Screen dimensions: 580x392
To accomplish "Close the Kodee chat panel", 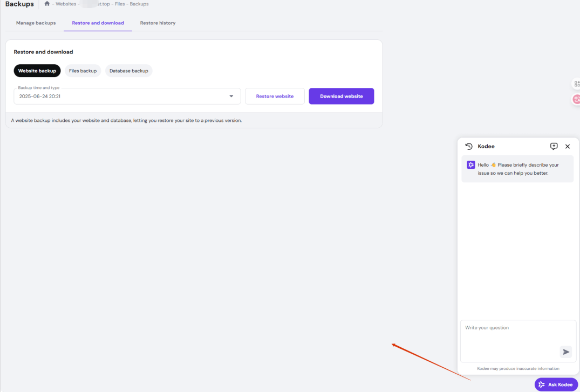I will [568, 147].
